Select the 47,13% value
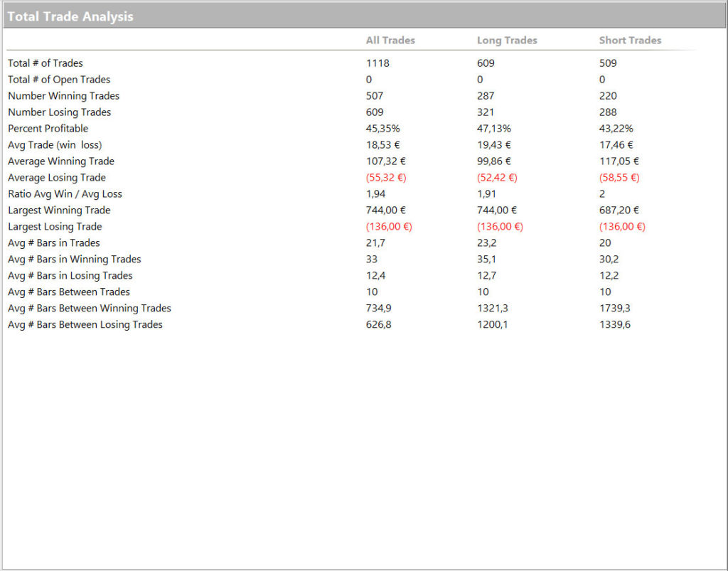Screen dimensions: 728x571 pos(494,129)
